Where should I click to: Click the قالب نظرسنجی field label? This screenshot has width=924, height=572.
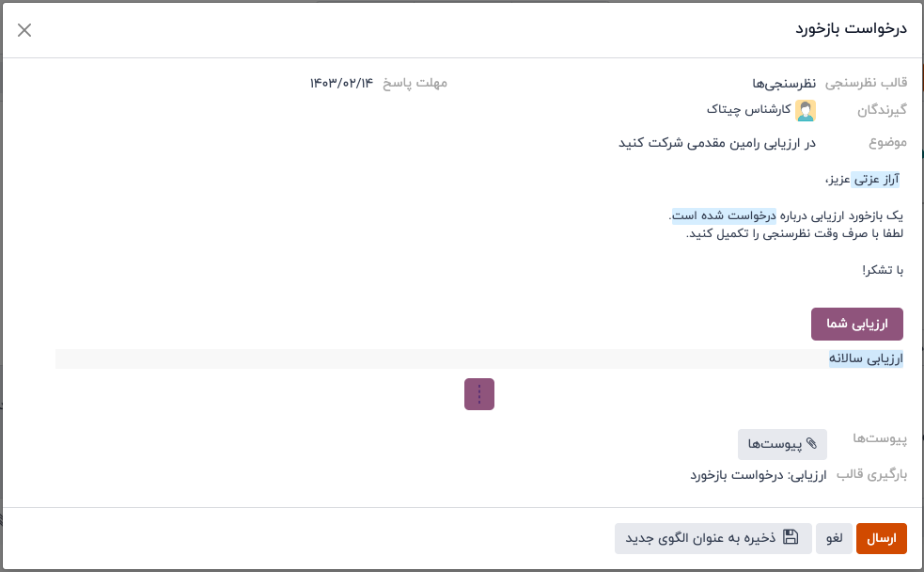pyautogui.click(x=866, y=84)
